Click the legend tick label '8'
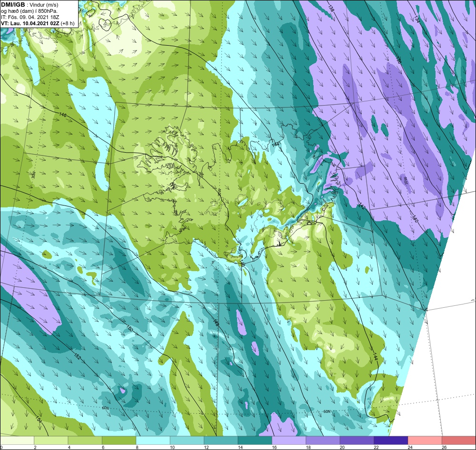476x450 pixels. click(137, 447)
